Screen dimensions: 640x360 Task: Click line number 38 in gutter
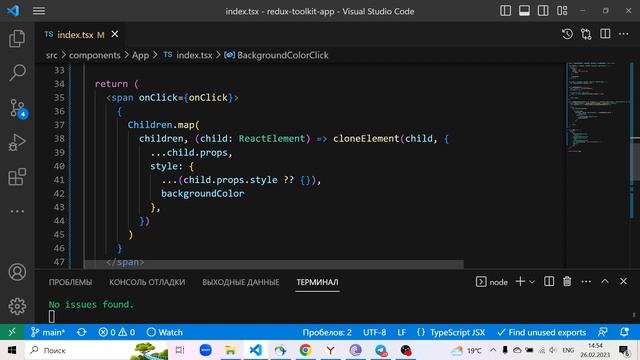coord(59,139)
